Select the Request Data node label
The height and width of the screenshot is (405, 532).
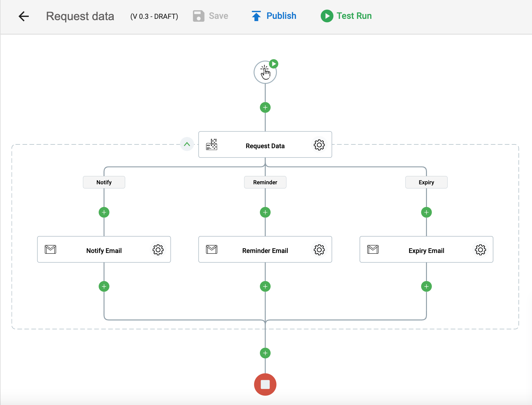(265, 146)
